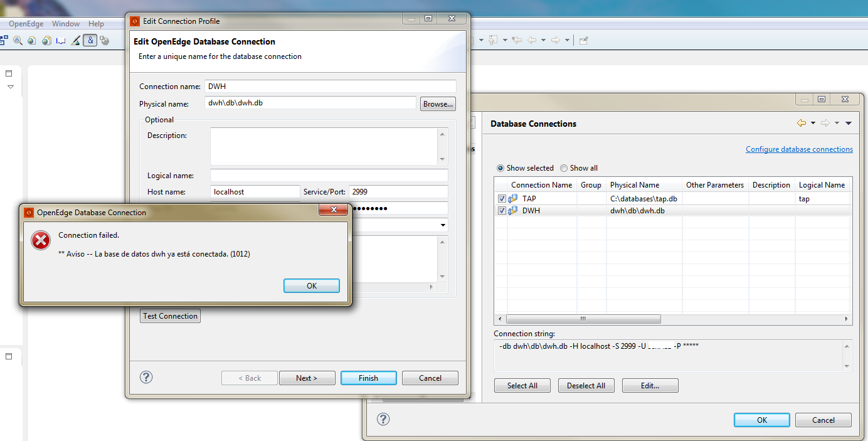Click the Connection string vertical scrollbar
Screen dimensions: 868x441
[847, 356]
